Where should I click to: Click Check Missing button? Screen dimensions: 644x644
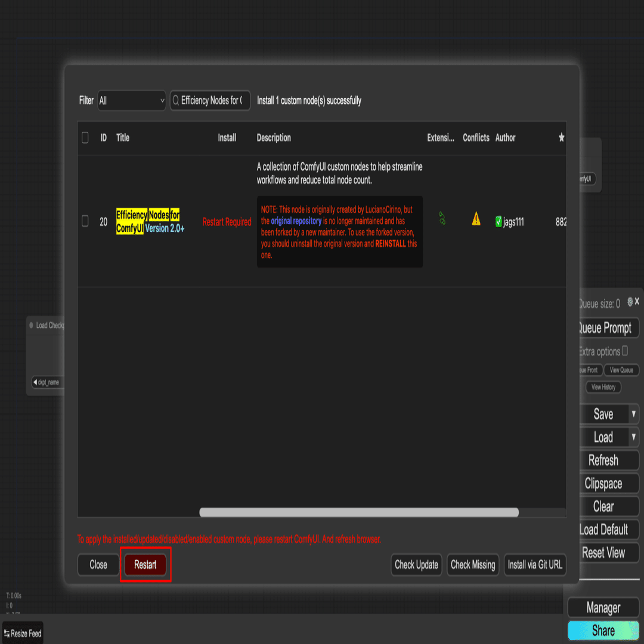[473, 565]
